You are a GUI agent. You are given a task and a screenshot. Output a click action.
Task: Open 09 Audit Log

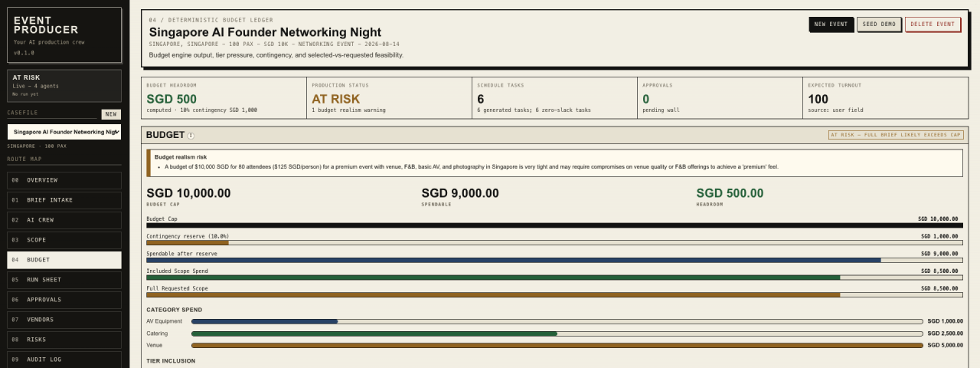64,360
